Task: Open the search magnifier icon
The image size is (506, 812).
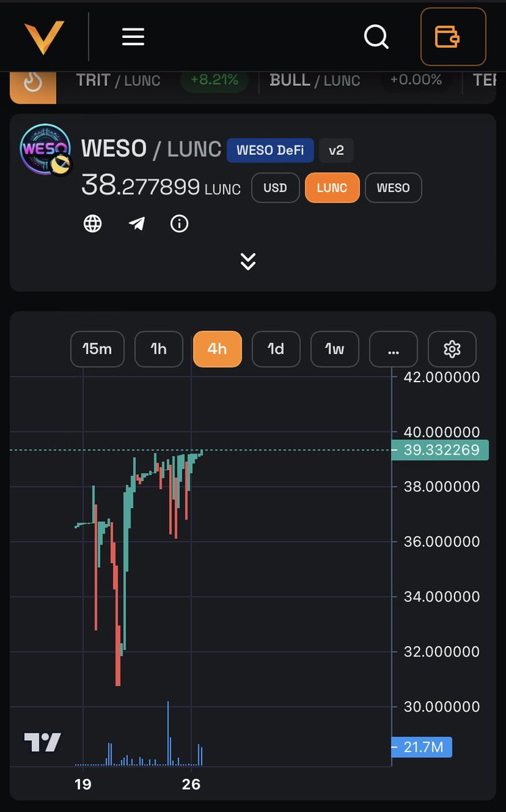Action: (x=376, y=36)
